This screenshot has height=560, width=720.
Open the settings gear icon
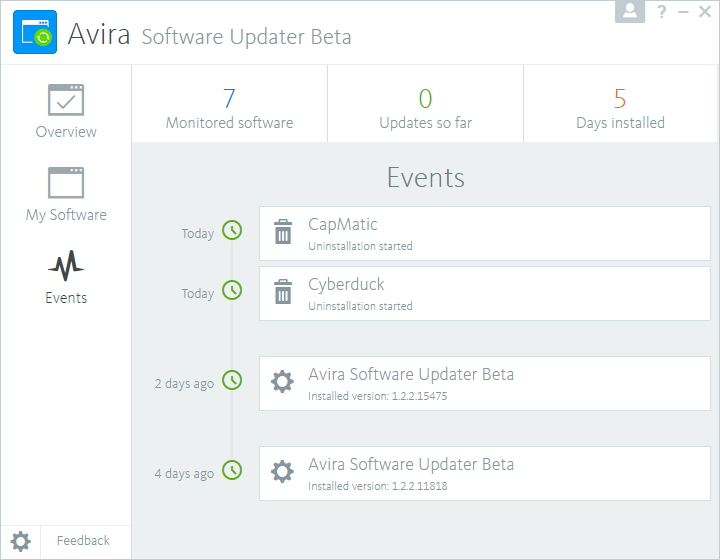21,541
